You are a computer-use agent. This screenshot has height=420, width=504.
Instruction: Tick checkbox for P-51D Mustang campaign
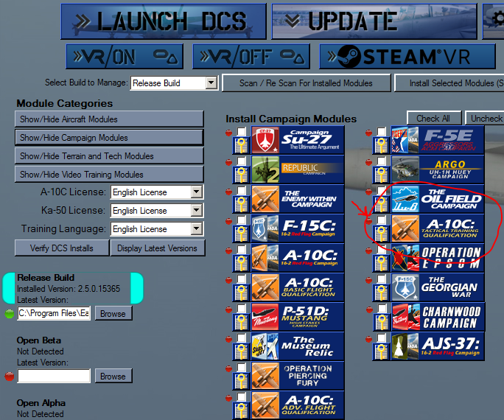click(x=242, y=308)
